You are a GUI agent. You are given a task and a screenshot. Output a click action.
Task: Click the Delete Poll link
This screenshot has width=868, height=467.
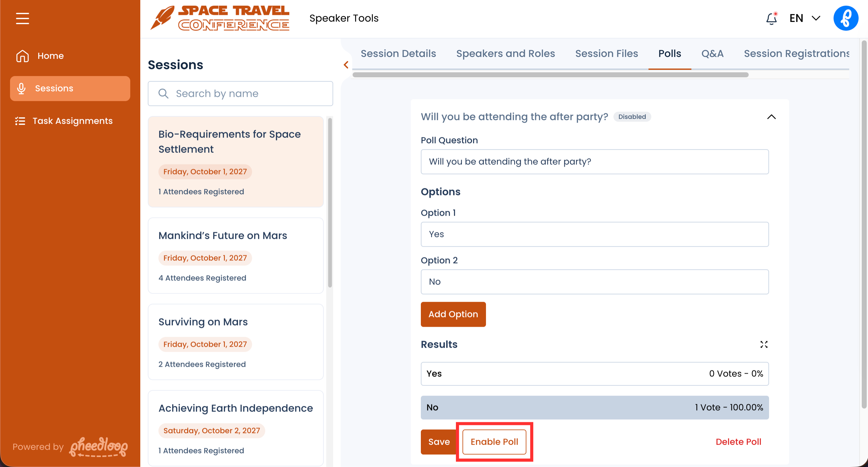pos(738,441)
